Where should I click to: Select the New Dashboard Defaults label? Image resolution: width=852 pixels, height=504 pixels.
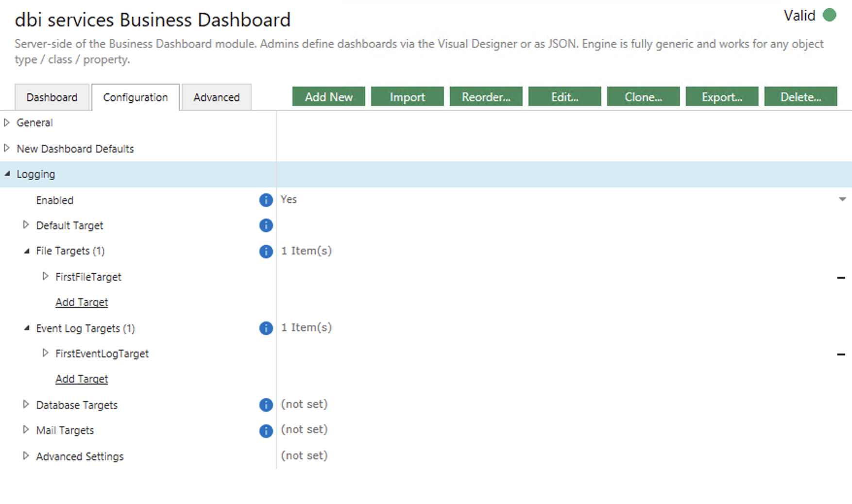(x=75, y=149)
